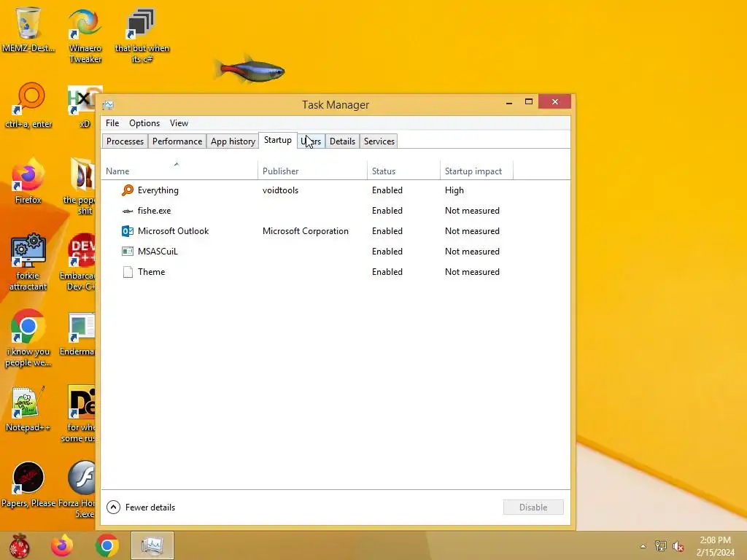Viewport: 747px width, 560px height.
Task: Sort by the Name column header
Action: click(179, 171)
